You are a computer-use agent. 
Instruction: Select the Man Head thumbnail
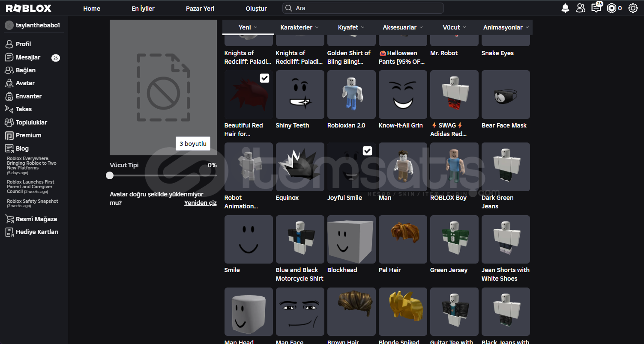(x=249, y=312)
